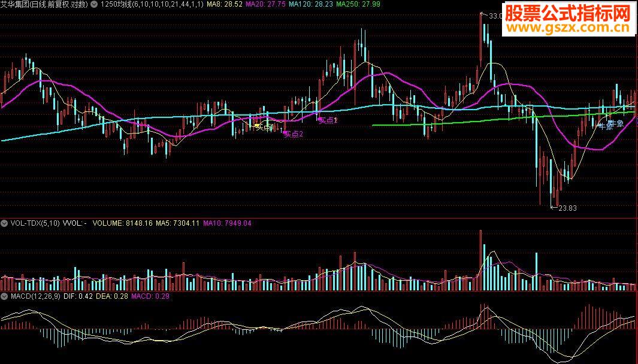Click the VVOL: - label

pyautogui.click(x=74, y=223)
